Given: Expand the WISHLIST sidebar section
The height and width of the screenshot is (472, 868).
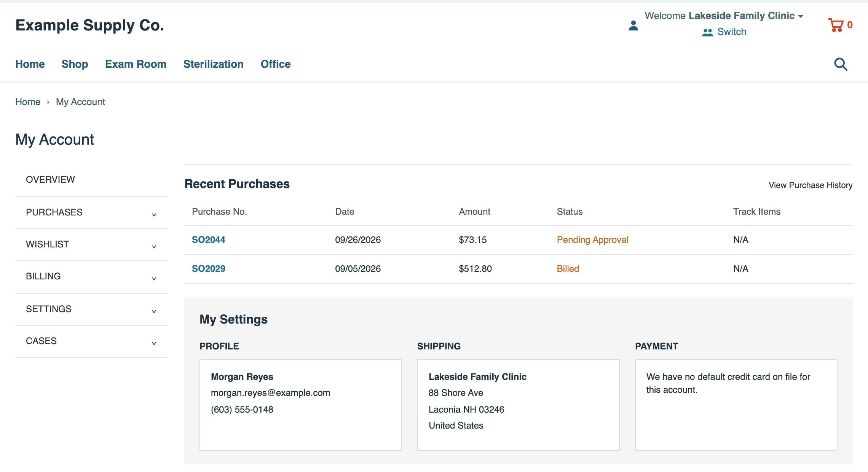Looking at the screenshot, I should (91, 244).
